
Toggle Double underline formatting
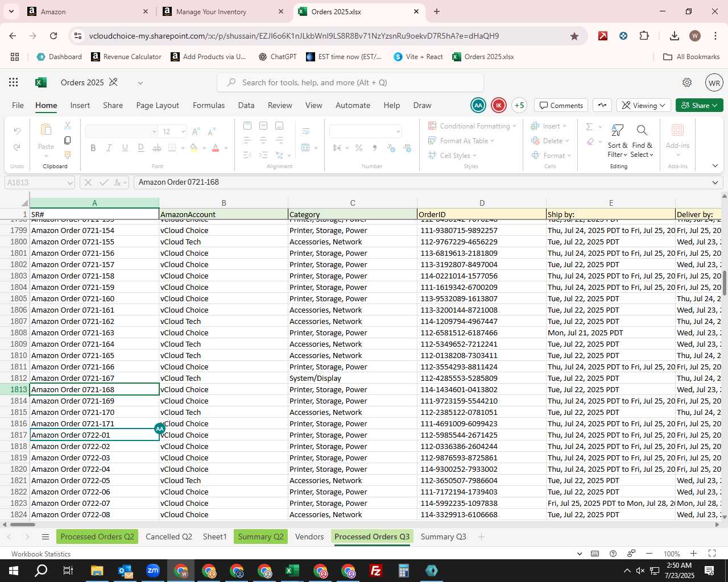click(x=140, y=148)
